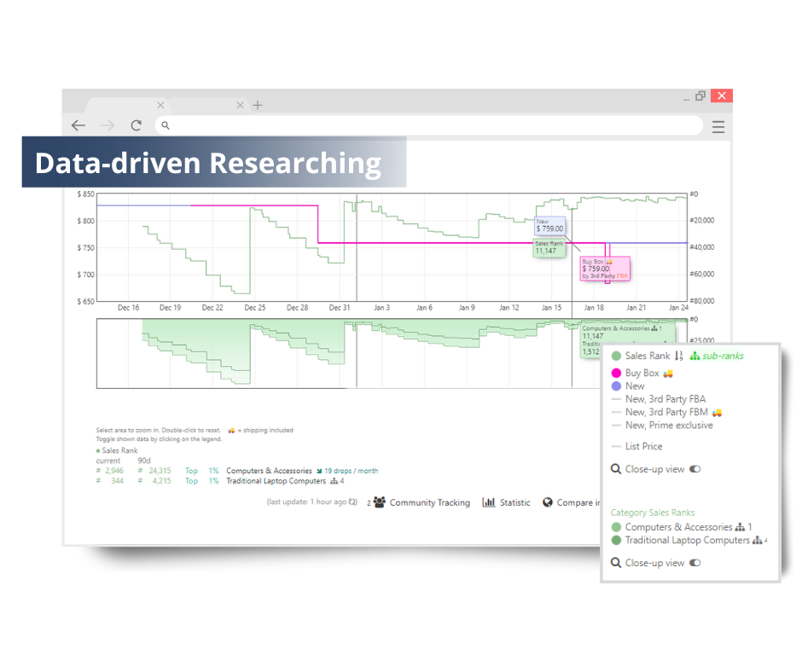Toggle Close-up view switch under Category Sales Ranks
This screenshot has height=672, width=802.
(x=695, y=563)
